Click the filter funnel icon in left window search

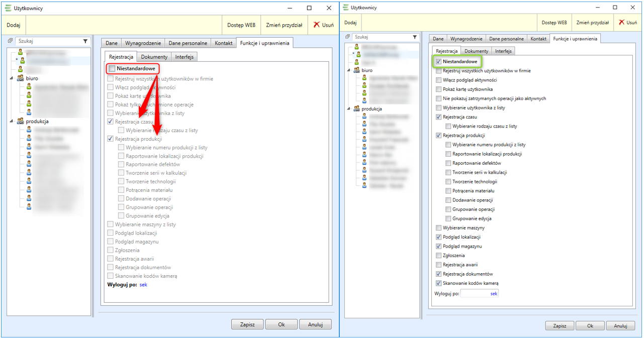(85, 41)
